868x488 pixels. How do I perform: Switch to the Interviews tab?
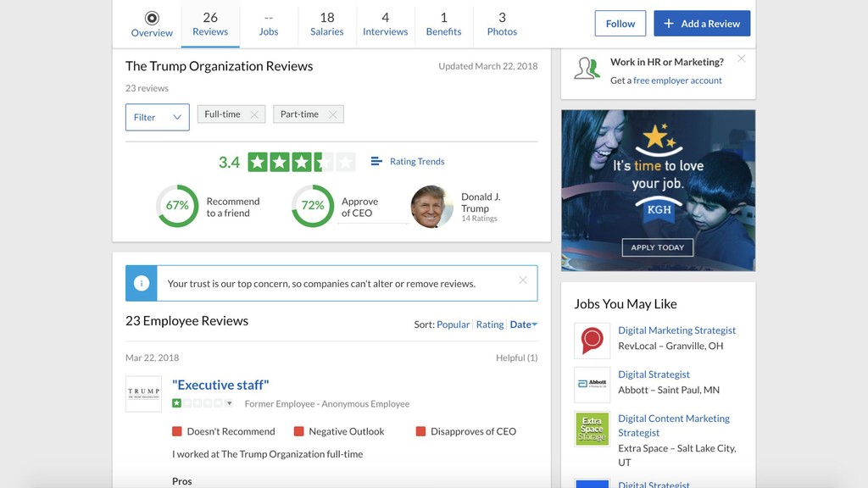[x=385, y=24]
